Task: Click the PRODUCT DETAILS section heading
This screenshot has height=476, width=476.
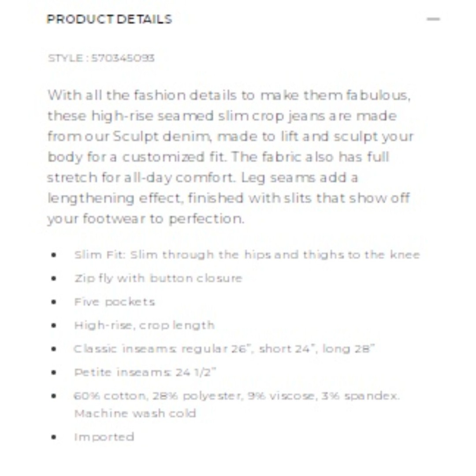Action: pos(109,19)
